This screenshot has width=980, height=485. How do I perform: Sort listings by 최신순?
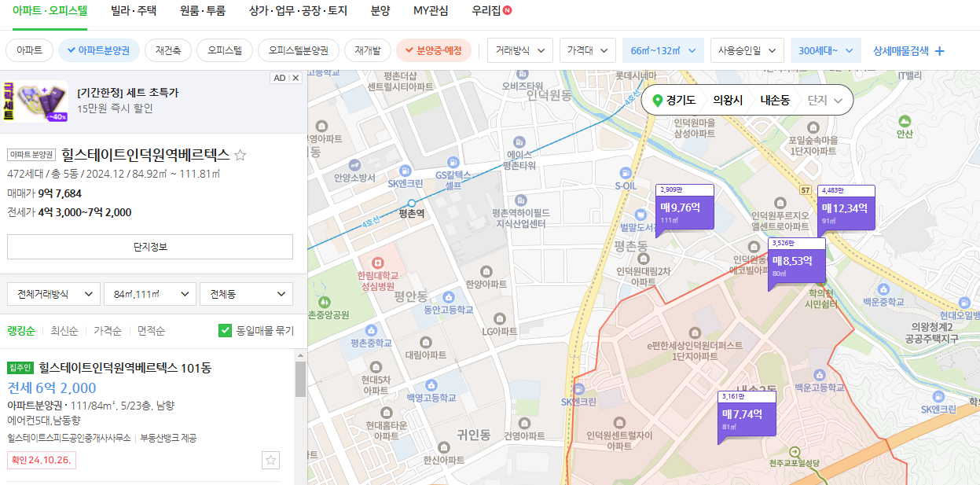click(x=64, y=331)
